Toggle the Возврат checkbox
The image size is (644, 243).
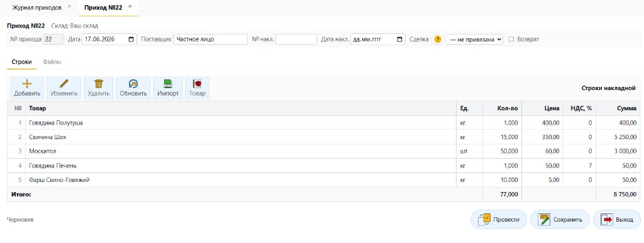click(511, 40)
